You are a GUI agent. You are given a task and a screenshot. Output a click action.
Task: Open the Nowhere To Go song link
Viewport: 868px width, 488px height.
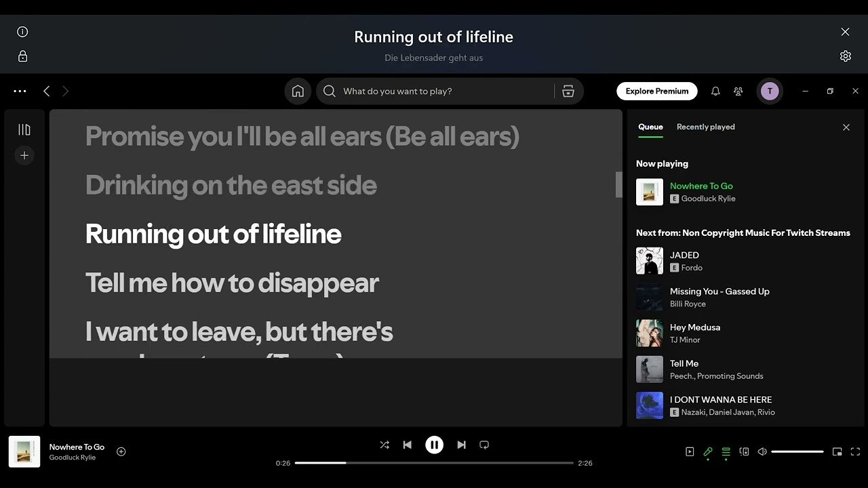701,186
